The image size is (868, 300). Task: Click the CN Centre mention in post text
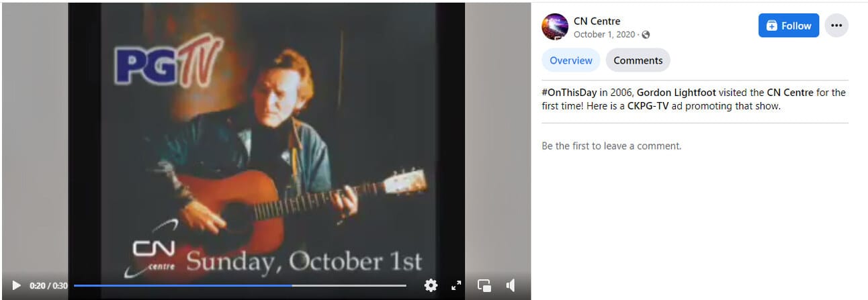pos(790,93)
